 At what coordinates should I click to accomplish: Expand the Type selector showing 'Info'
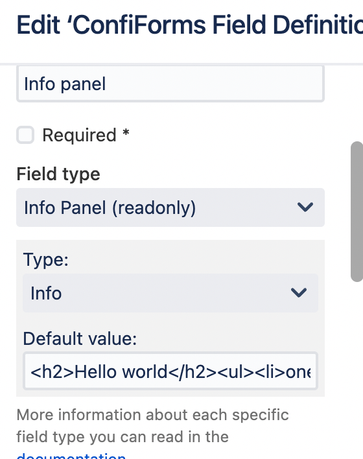[x=170, y=293]
